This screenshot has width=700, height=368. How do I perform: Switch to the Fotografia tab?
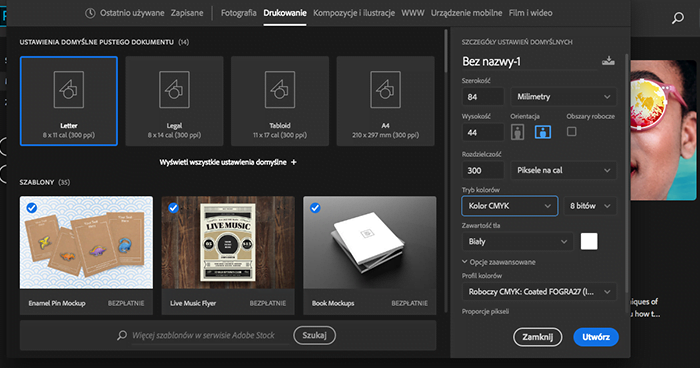[238, 13]
